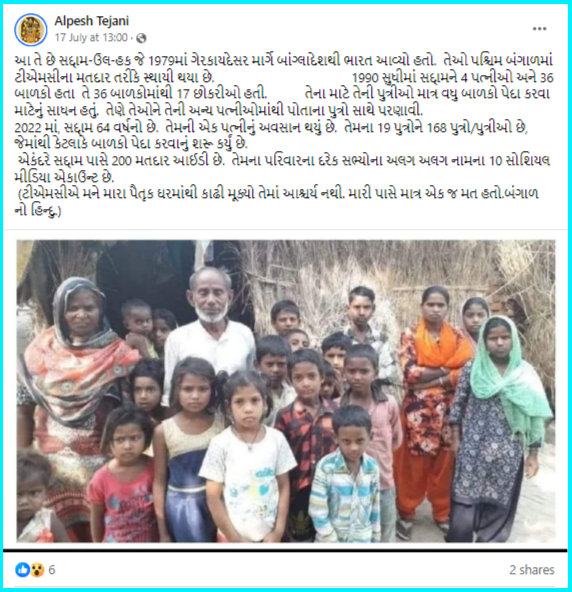Viewport: 572px width, 592px height.
Task: Open the photo on the woman in pink-orange shawl
Action: click(74, 374)
